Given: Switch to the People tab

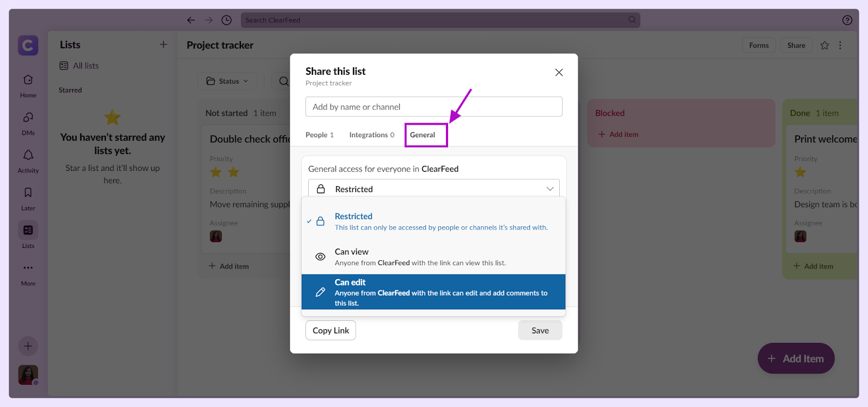Looking at the screenshot, I should click(x=320, y=135).
